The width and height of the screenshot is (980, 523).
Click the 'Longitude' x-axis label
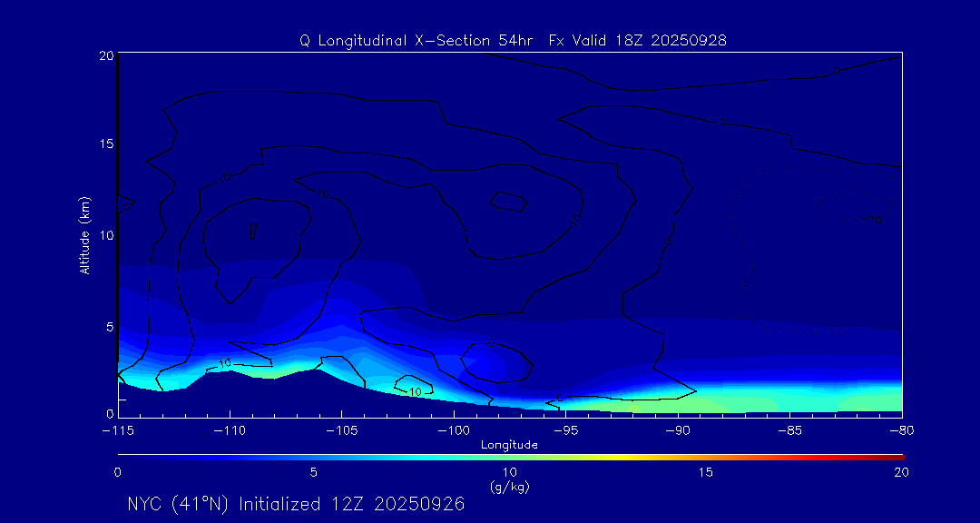click(509, 445)
